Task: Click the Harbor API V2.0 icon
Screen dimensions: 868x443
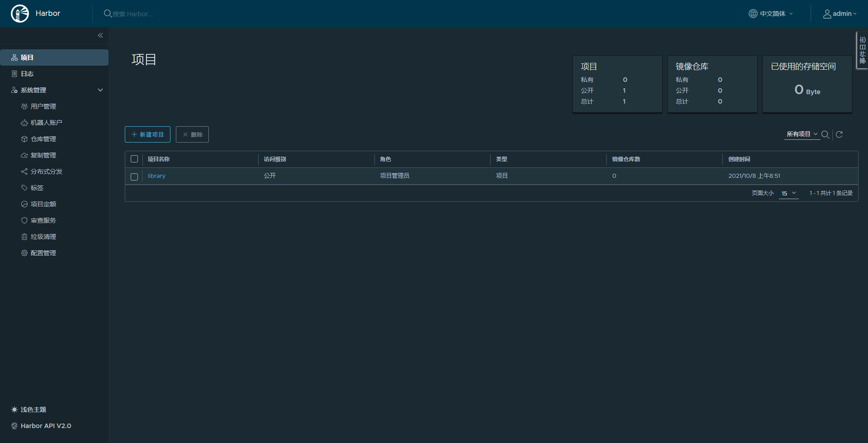Action: point(14,426)
